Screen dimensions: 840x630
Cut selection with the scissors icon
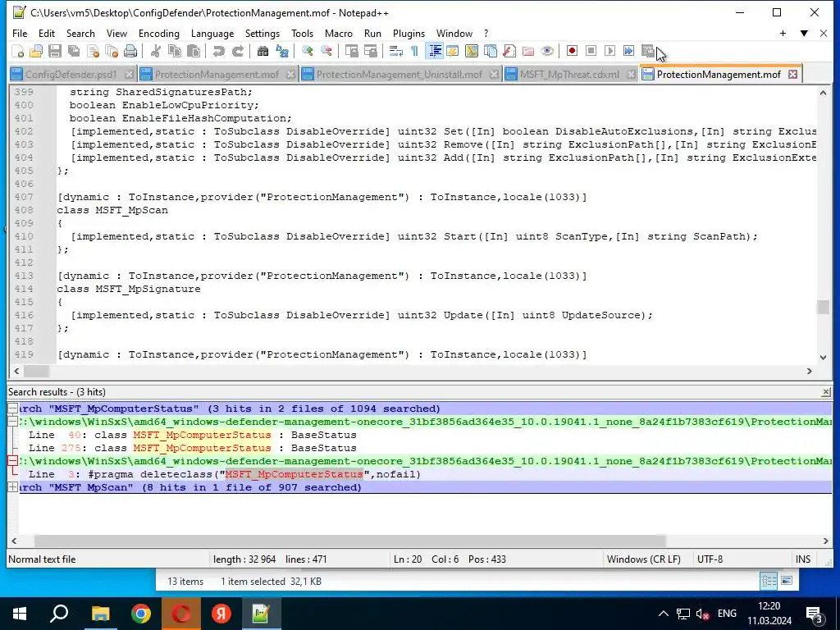155,51
